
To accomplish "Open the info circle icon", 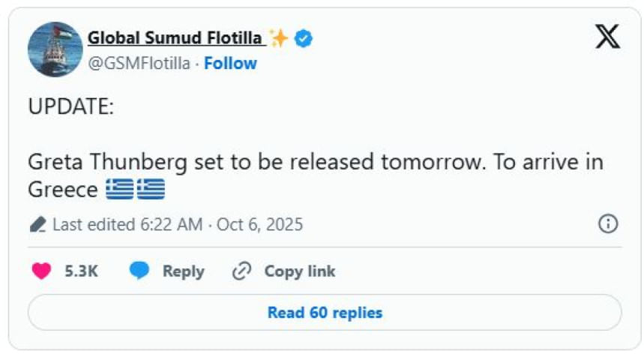I will click(x=608, y=223).
